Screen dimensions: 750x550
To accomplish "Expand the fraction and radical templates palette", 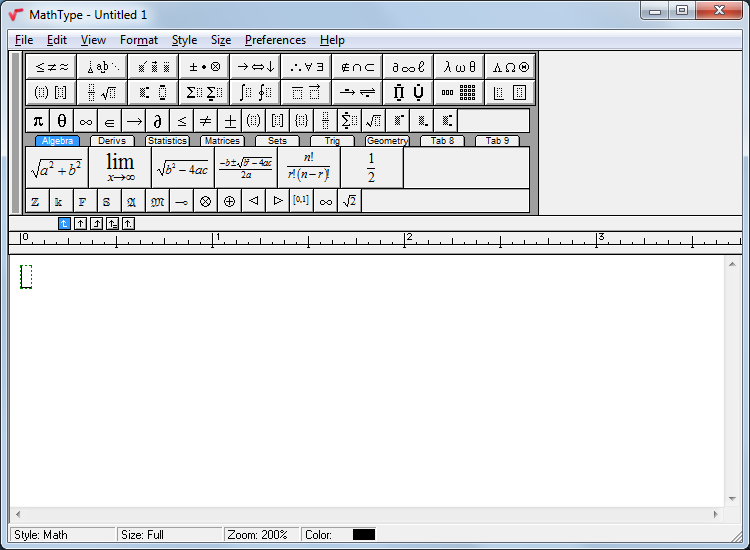I will [x=101, y=93].
